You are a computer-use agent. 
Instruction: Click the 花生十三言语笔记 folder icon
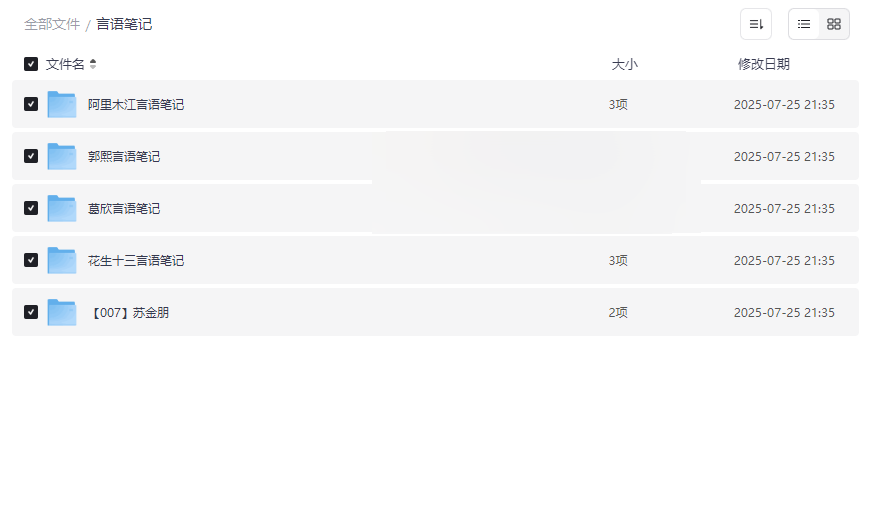(62, 260)
